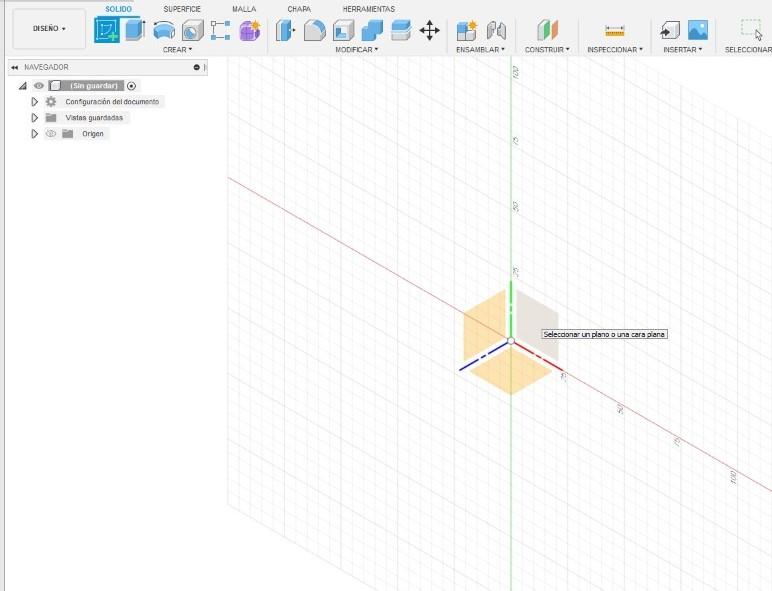The width and height of the screenshot is (772, 591).
Task: Click the origin point at axes center
Action: (511, 341)
